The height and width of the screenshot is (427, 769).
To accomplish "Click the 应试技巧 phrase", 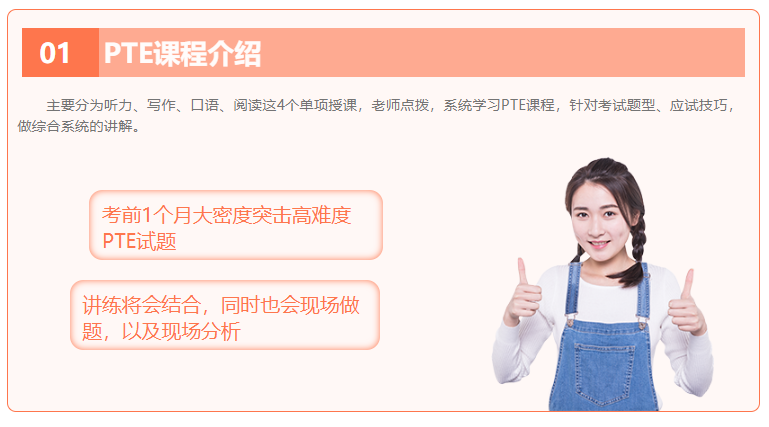I will tap(698, 105).
